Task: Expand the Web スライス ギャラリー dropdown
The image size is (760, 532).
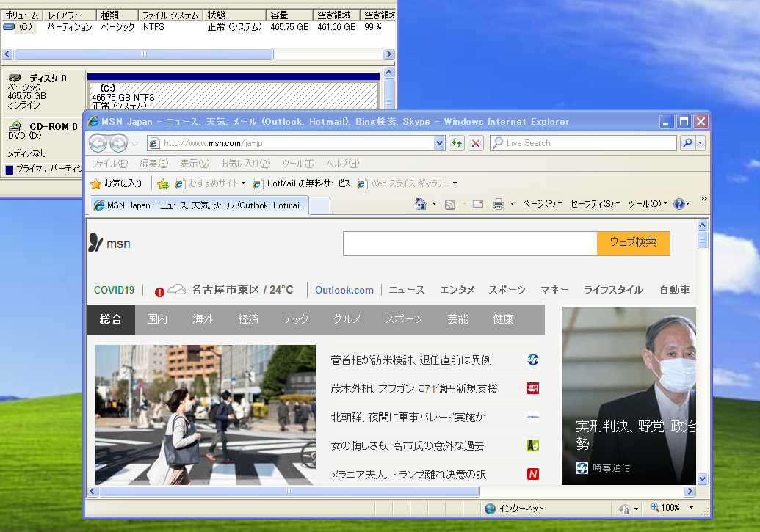Action: [x=455, y=183]
